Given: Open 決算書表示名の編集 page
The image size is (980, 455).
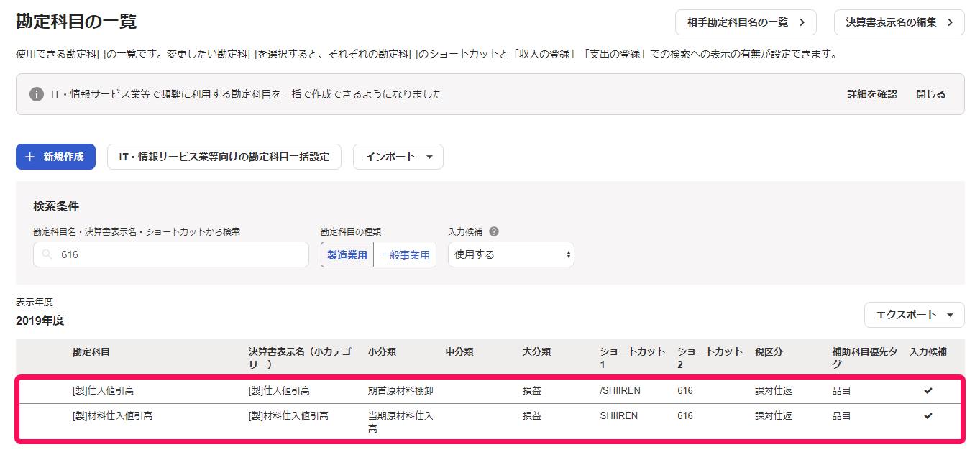Looking at the screenshot, I should pos(899,22).
